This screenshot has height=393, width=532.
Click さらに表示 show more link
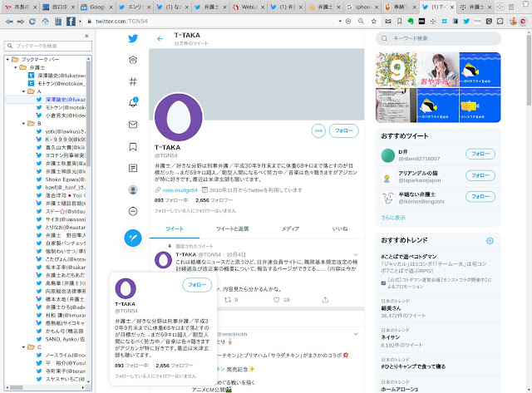(x=393, y=218)
